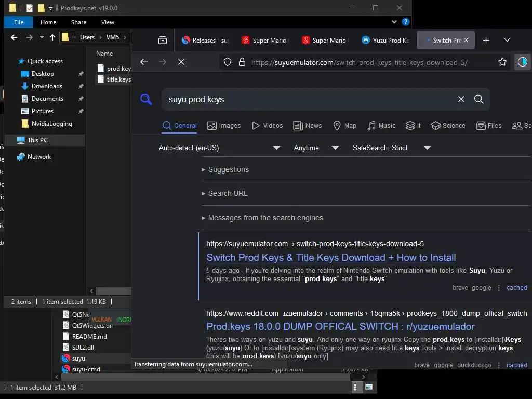Open cached version of reddit result

517,365
